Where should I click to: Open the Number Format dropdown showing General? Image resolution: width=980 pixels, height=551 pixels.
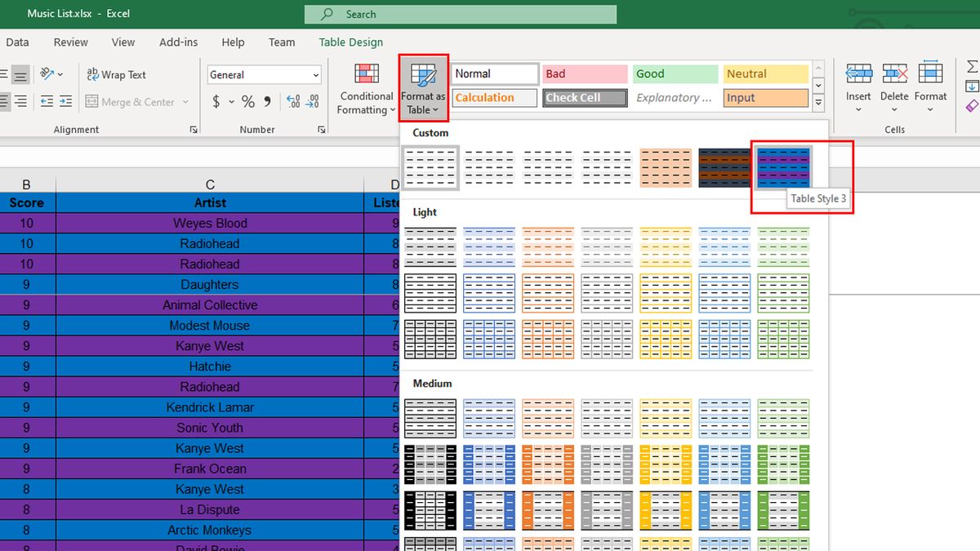[263, 75]
